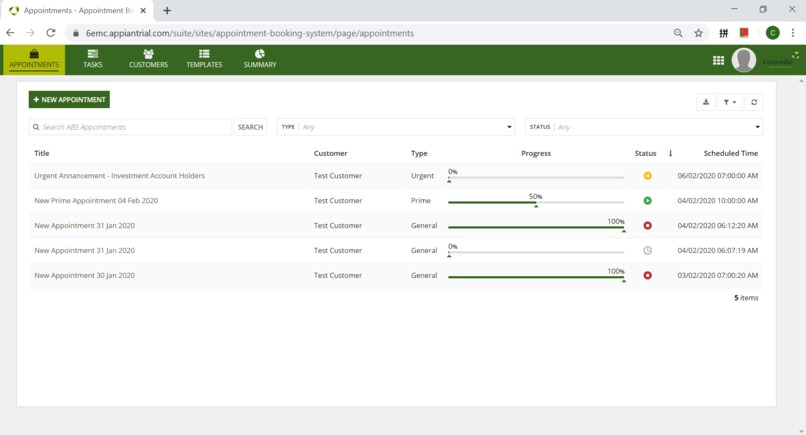Click the New Appointment button

click(x=69, y=100)
